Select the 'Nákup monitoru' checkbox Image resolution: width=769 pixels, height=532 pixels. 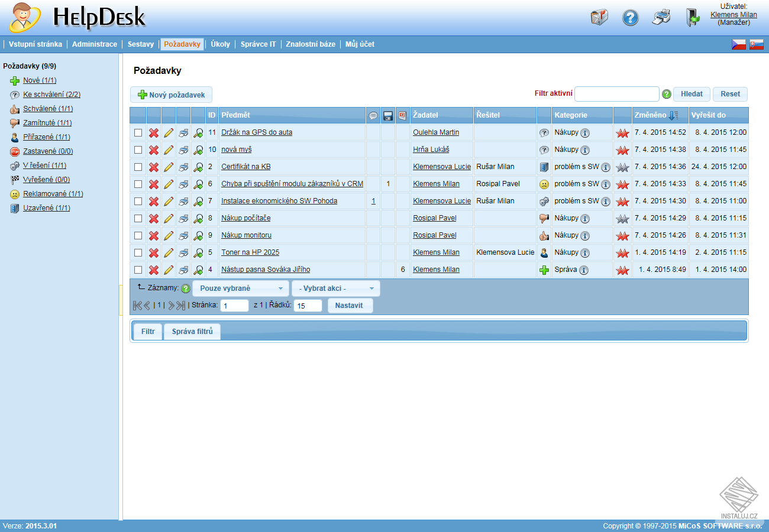138,236
